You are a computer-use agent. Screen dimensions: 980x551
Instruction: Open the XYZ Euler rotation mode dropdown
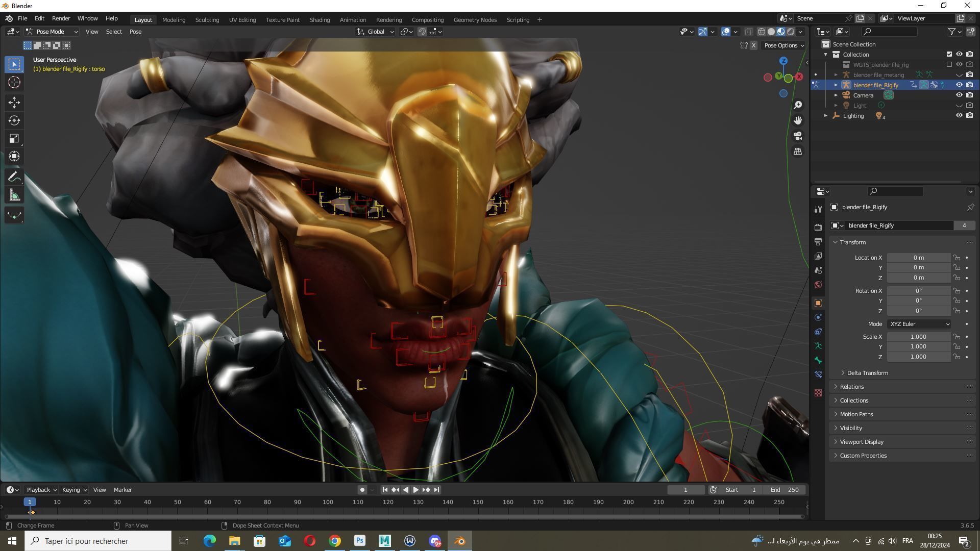919,324
